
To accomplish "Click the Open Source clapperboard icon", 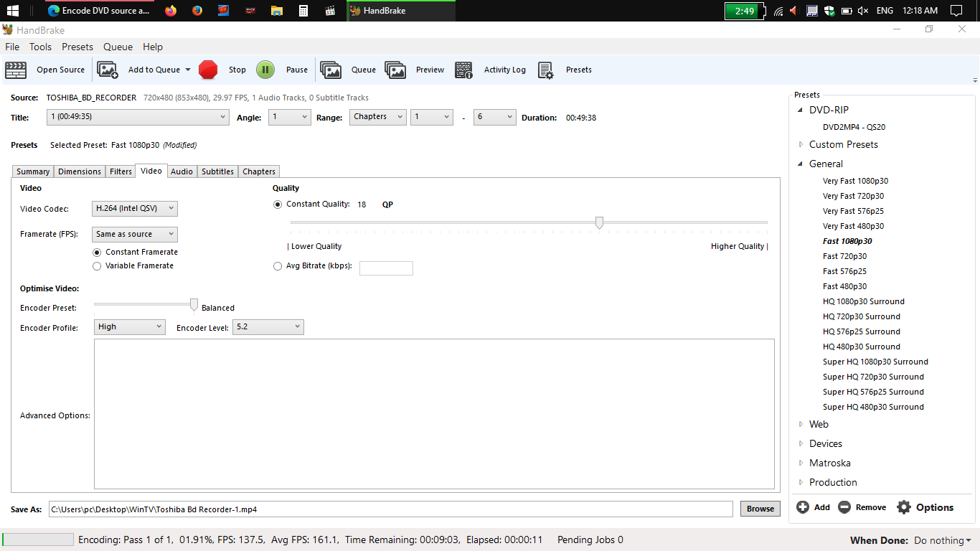I will point(16,70).
